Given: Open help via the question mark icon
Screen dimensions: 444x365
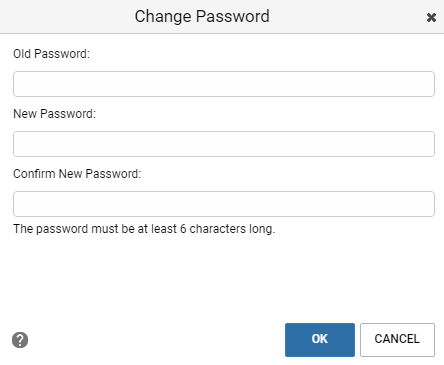Looking at the screenshot, I should pyautogui.click(x=20, y=340).
